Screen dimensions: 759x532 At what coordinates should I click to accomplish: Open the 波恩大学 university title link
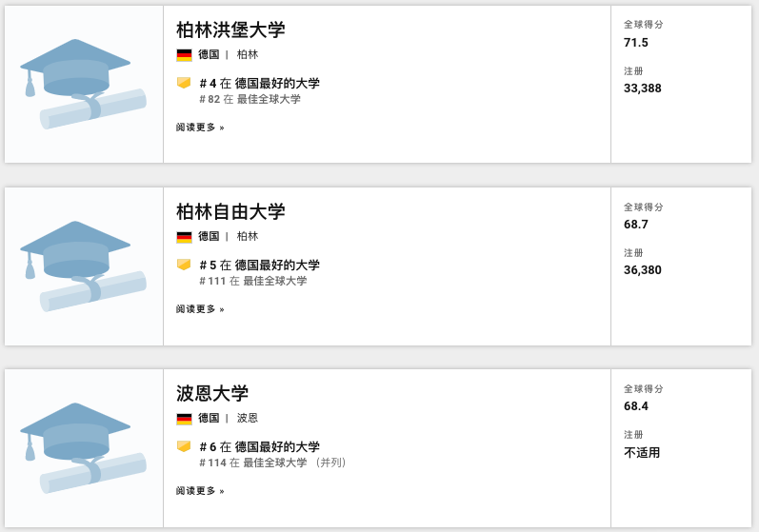212,393
